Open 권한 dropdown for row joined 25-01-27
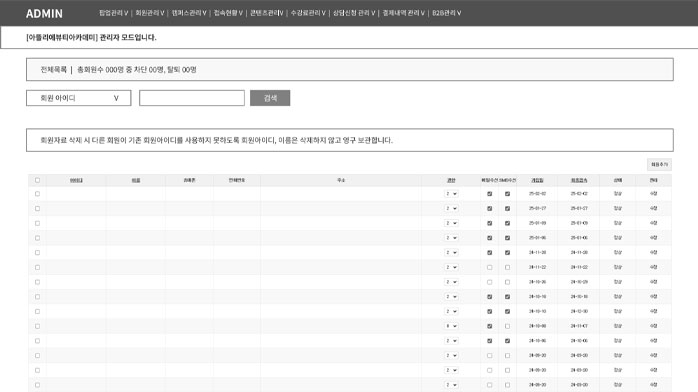Viewport: 698px width, 392px height. coord(451,208)
